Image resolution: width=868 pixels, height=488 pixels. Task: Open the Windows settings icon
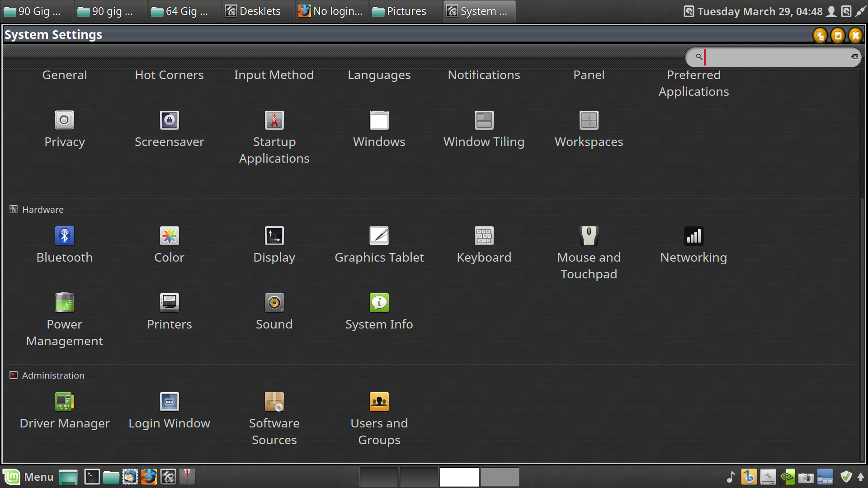(x=379, y=120)
